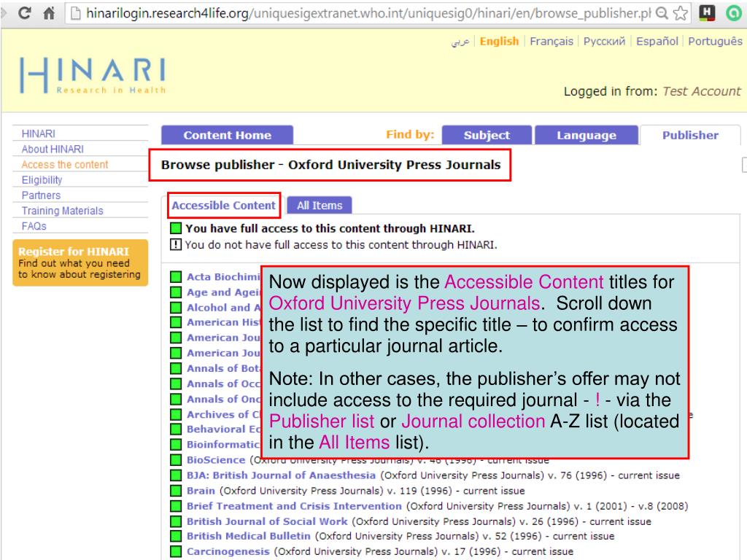Screen dimensions: 747x560
Task: Open FAQs sidebar link
Action: [34, 226]
